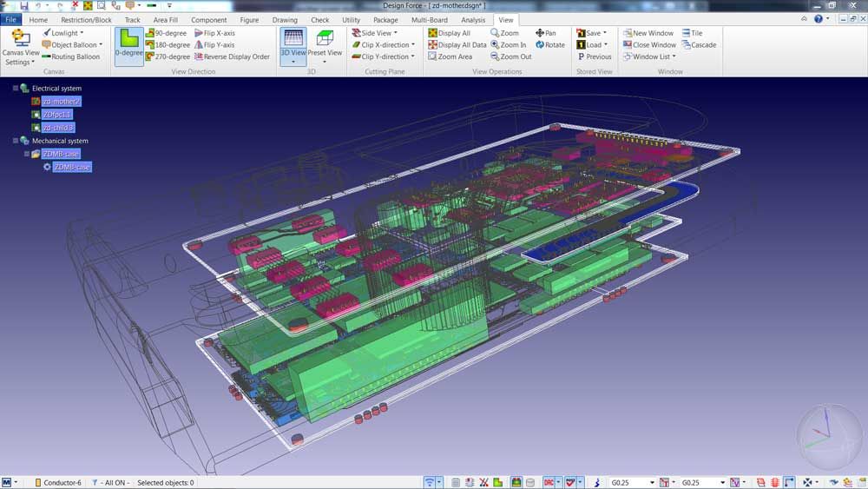Choose the Zoom Area tool
The height and width of the screenshot is (489, 868).
tap(450, 56)
